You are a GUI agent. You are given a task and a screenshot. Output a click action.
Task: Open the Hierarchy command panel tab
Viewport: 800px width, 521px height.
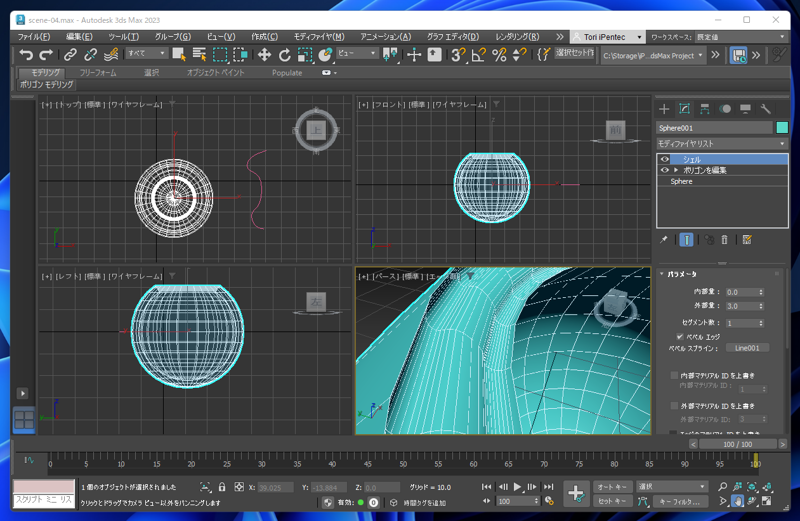tap(705, 109)
